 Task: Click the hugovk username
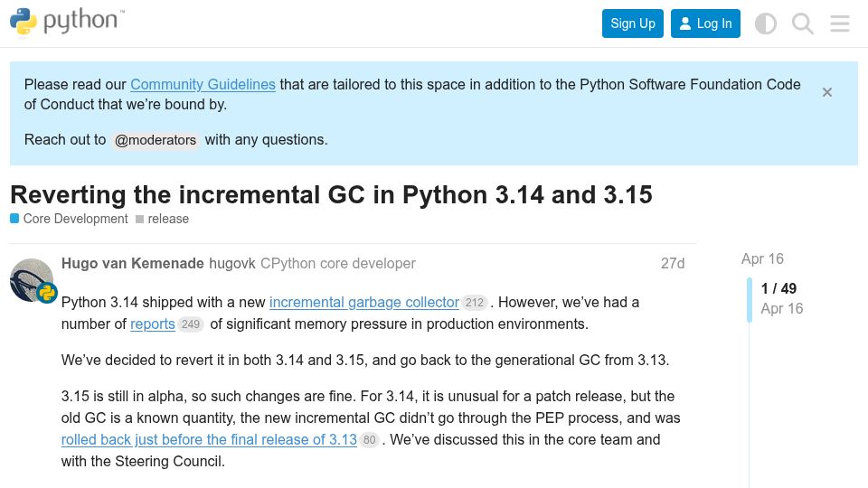(x=232, y=263)
